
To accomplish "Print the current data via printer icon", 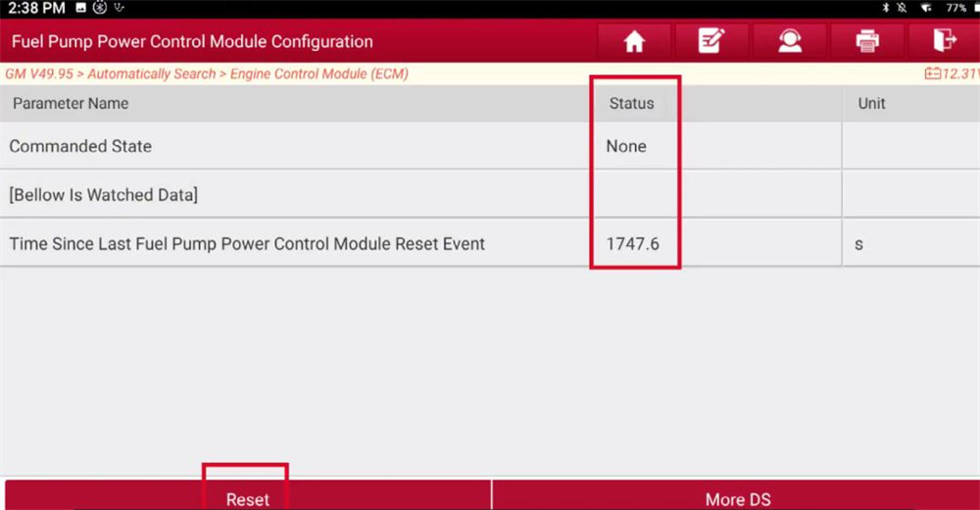I will click(x=866, y=41).
